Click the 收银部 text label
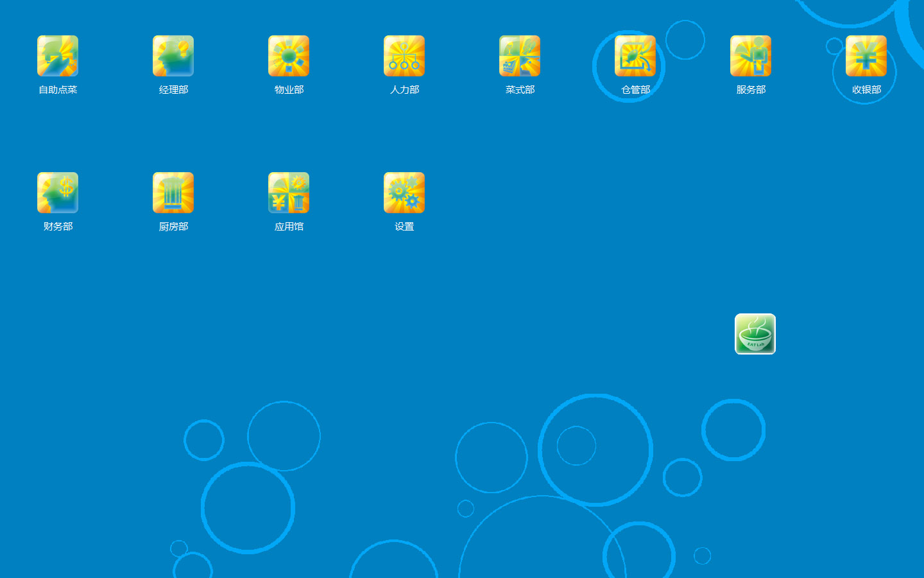The height and width of the screenshot is (578, 924). click(866, 90)
